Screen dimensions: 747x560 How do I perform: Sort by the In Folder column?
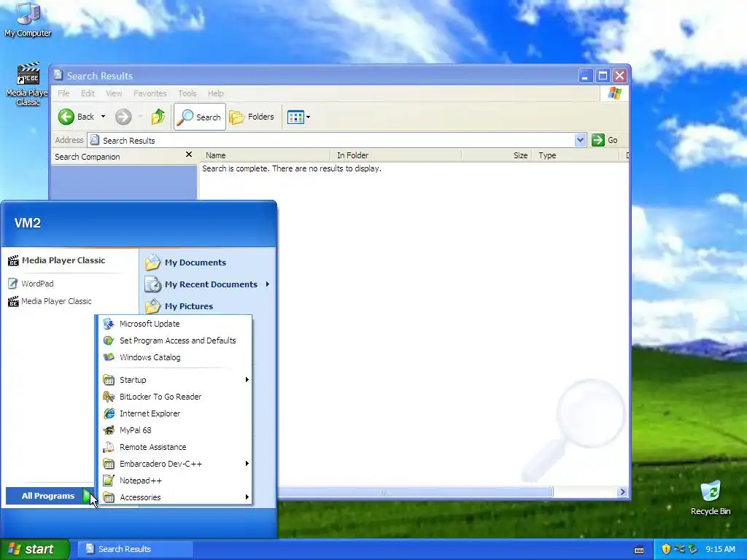(396, 155)
